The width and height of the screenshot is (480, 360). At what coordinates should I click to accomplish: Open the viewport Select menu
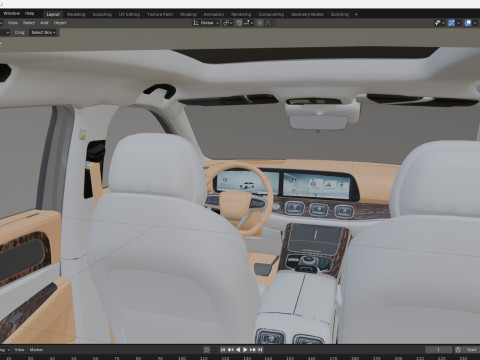pos(29,23)
